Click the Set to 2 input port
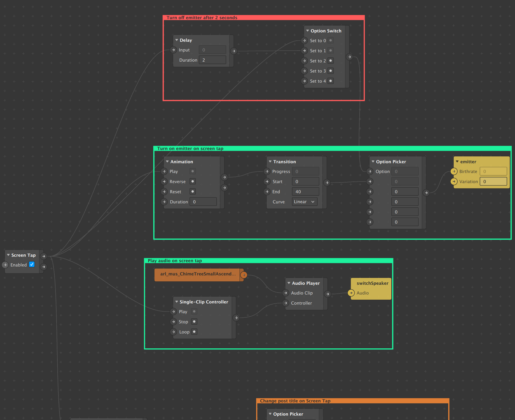 point(304,61)
